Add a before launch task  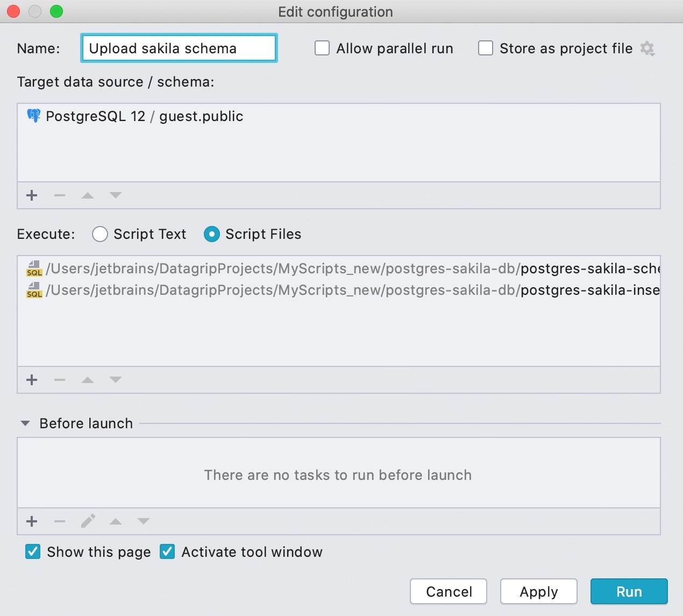[x=32, y=521]
